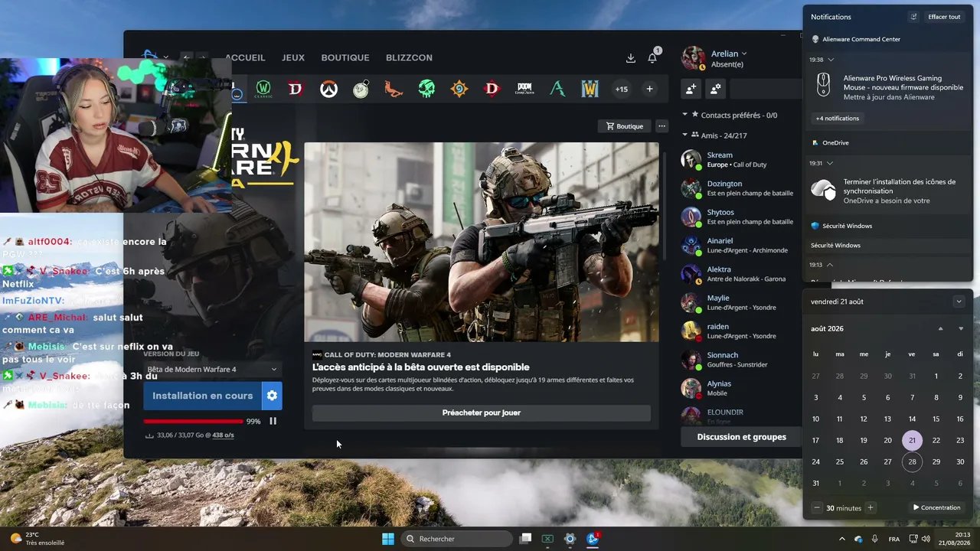Image resolution: width=980 pixels, height=551 pixels.
Task: Open the three-dot more options menu
Action: click(x=661, y=126)
